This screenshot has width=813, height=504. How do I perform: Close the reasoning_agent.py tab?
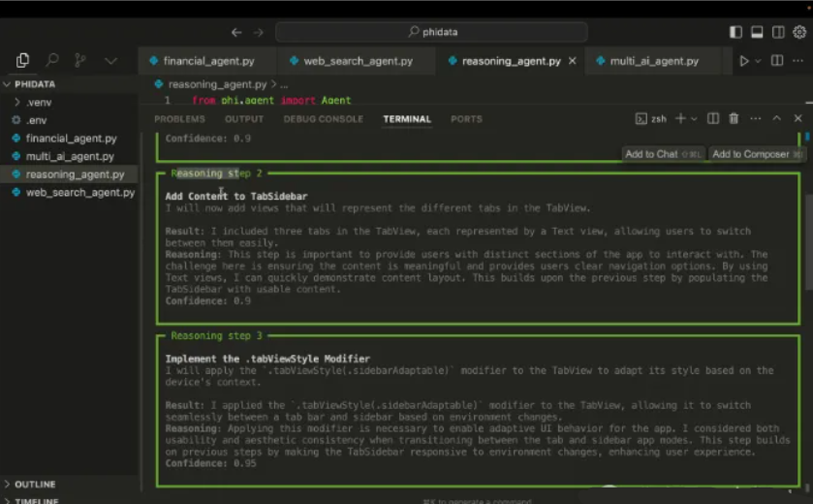coord(573,61)
